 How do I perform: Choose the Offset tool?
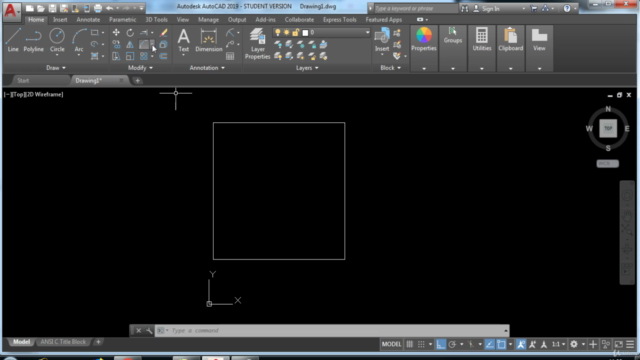163,56
